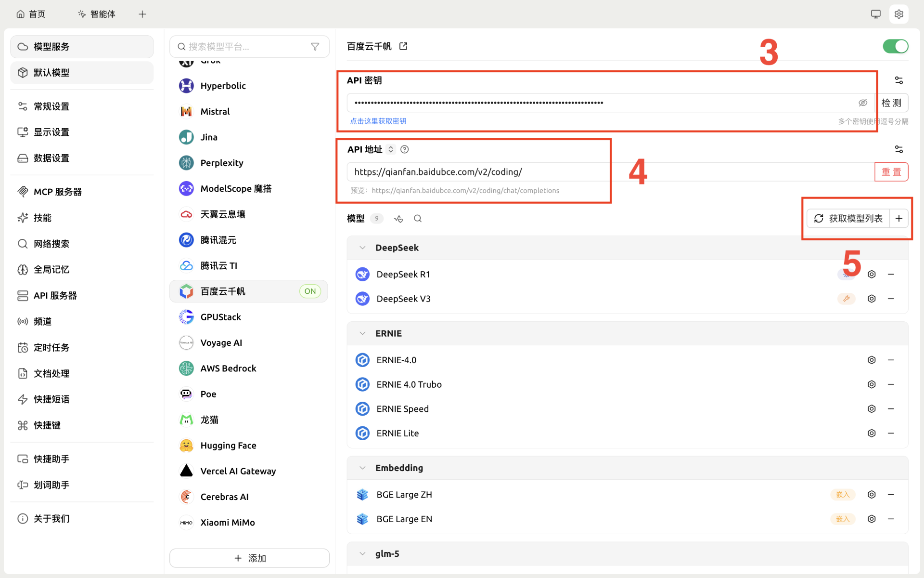Screen dimensions: 924x578
Task: Collapse the DeepSeek model group
Action: [x=362, y=248]
